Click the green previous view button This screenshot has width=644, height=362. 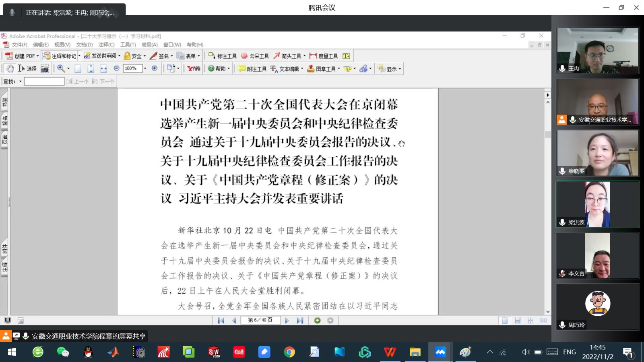click(318, 321)
